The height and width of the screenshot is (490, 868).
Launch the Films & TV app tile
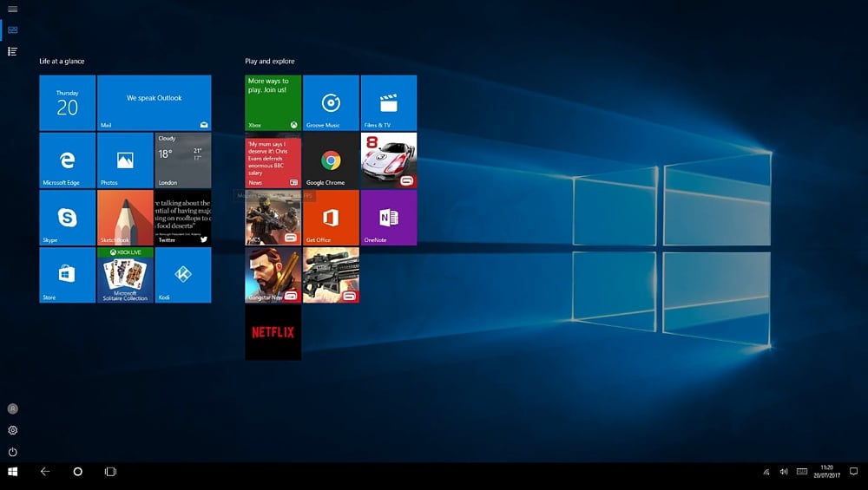click(x=388, y=103)
